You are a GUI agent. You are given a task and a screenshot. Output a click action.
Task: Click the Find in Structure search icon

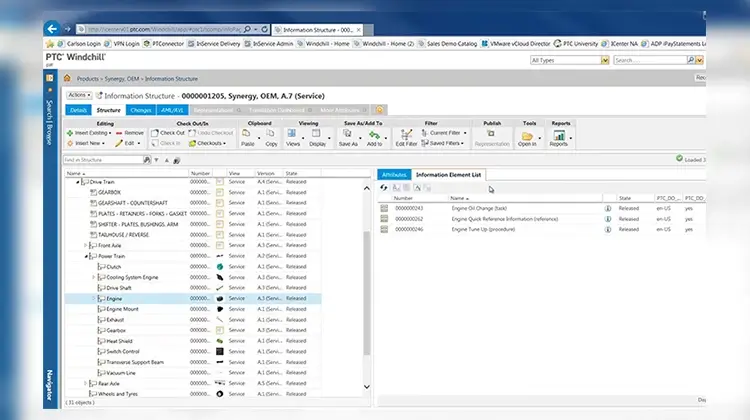tap(147, 160)
